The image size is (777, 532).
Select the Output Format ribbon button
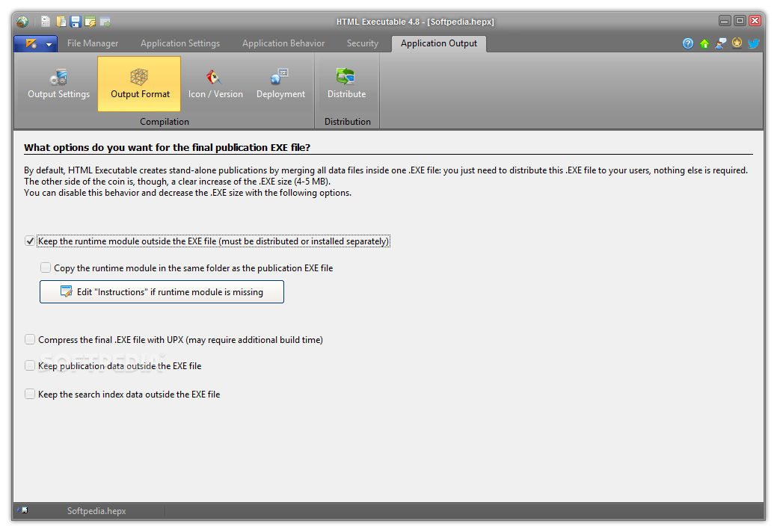click(x=139, y=84)
